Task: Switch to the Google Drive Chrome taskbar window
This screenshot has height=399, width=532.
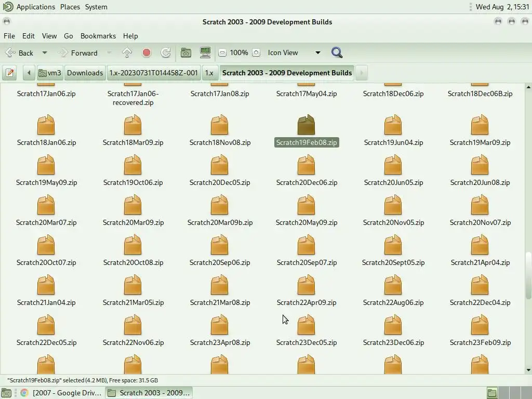Action: click(x=61, y=393)
